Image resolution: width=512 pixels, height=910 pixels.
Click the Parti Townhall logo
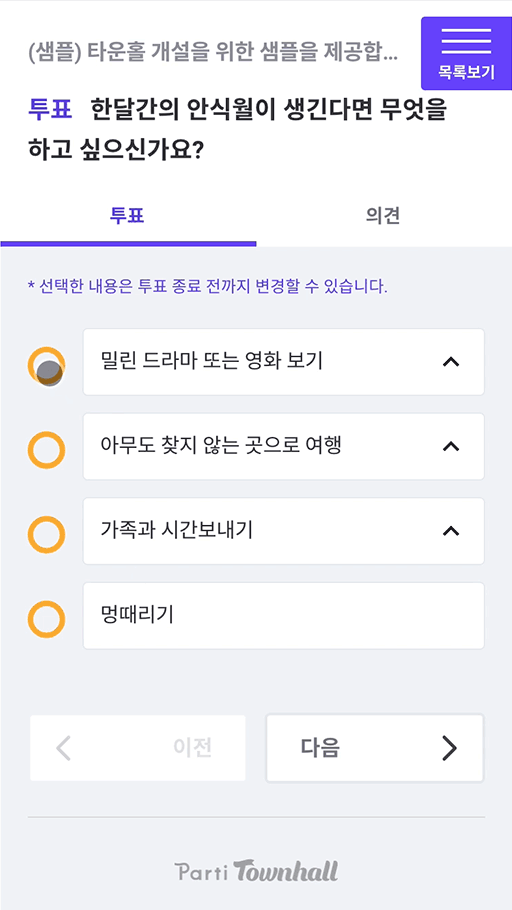pyautogui.click(x=256, y=871)
